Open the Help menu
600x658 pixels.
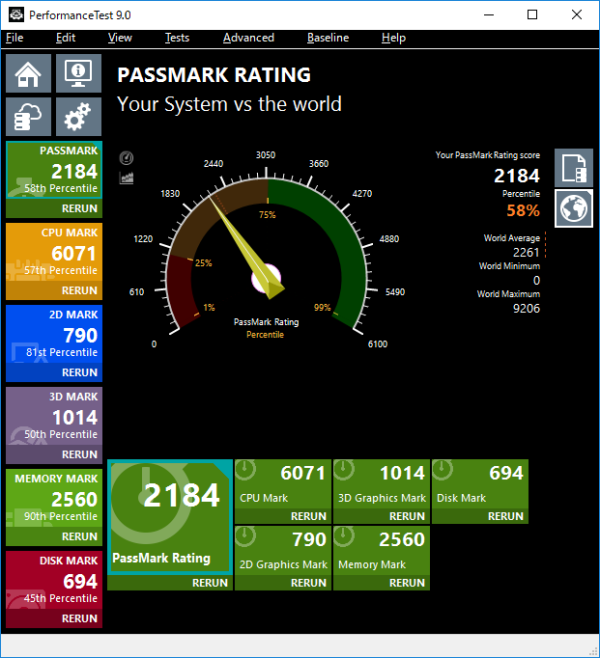(x=394, y=38)
